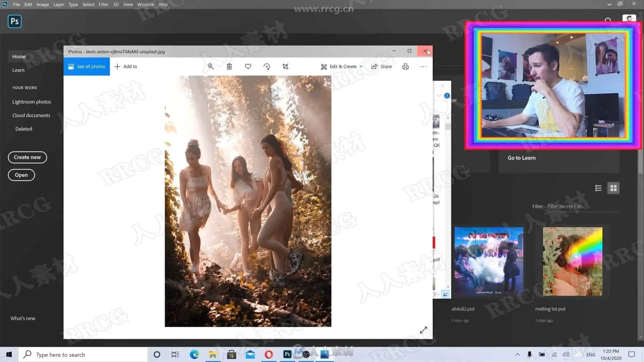644x362 pixels.
Task: Open Microsoft Edge from the taskbar
Action: (x=194, y=354)
